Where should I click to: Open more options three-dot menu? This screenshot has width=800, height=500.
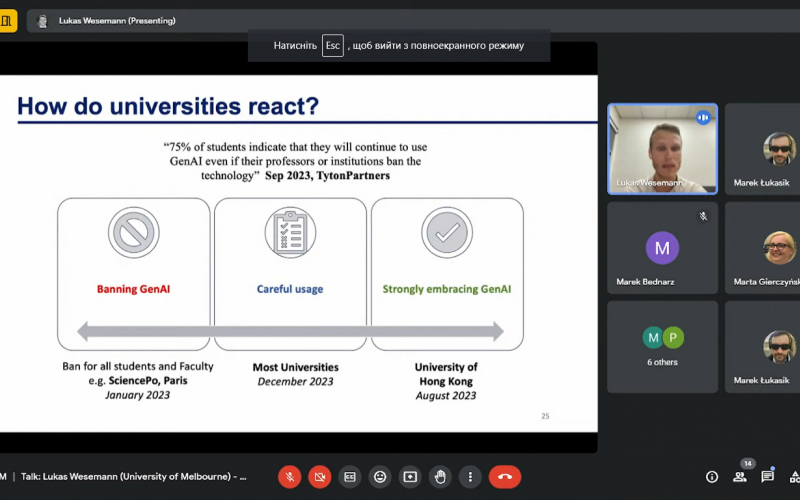[x=470, y=477]
